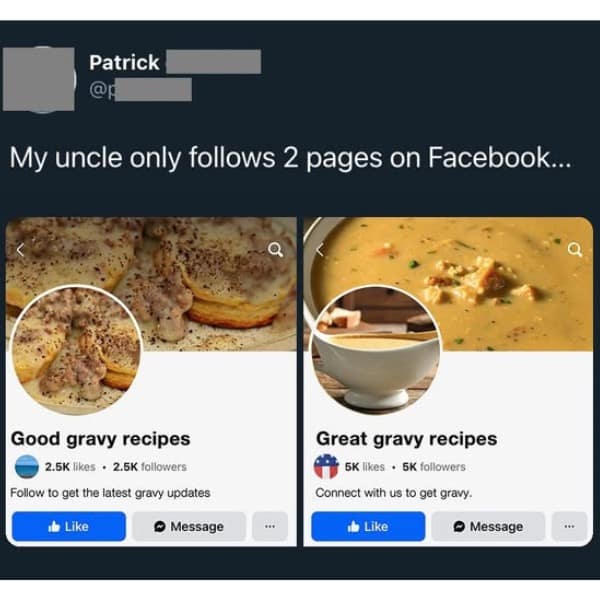Viewport: 600px width, 600px height.
Task: Click the blue wave badge icon beside 2.5K likes
Action: pyautogui.click(x=27, y=466)
